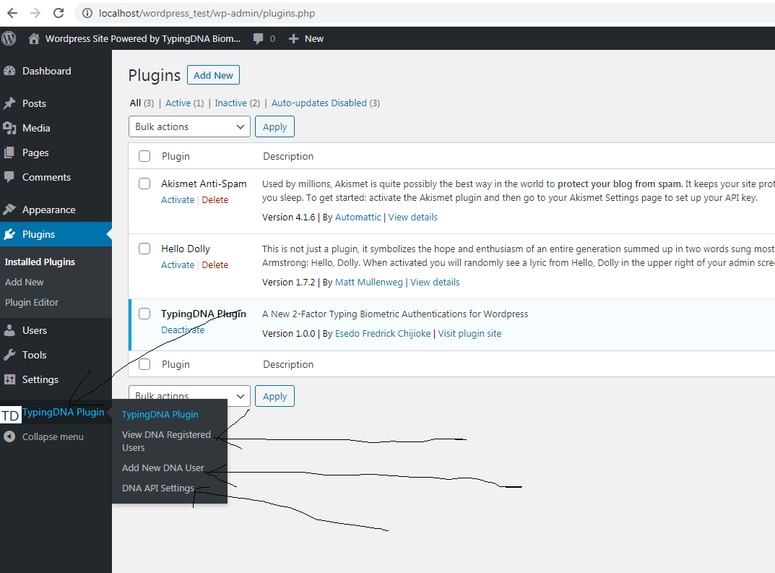Image resolution: width=775 pixels, height=573 pixels.
Task: Open Pages menu item
Action: [x=35, y=153]
